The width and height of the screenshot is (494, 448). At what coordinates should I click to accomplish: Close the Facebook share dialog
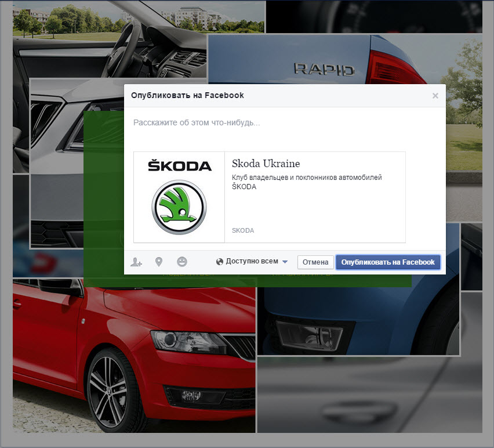click(x=435, y=96)
